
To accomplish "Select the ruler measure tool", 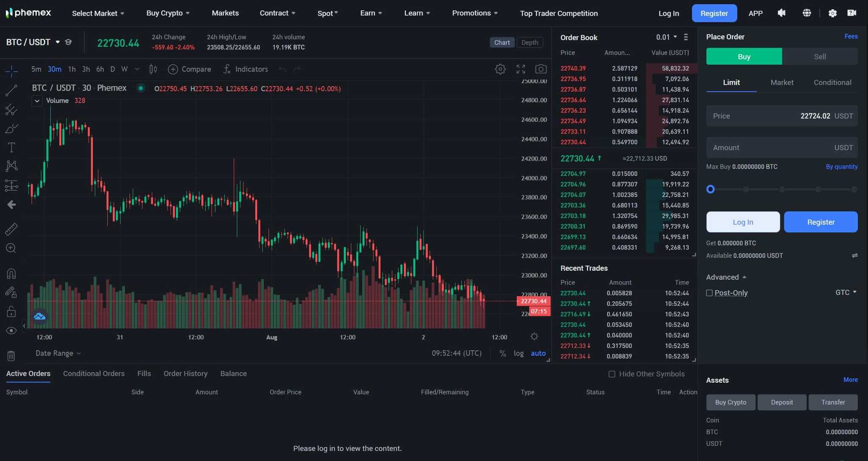I will (x=11, y=229).
